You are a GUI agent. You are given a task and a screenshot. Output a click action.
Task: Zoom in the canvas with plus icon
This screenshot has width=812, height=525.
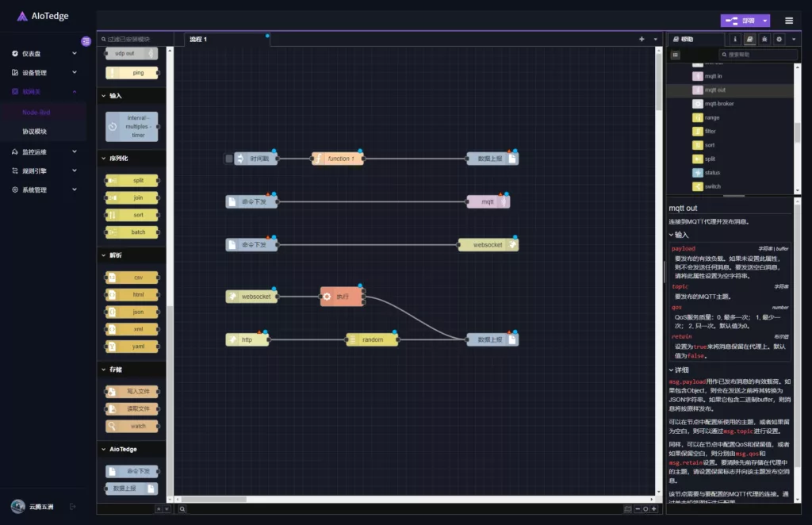click(x=653, y=509)
